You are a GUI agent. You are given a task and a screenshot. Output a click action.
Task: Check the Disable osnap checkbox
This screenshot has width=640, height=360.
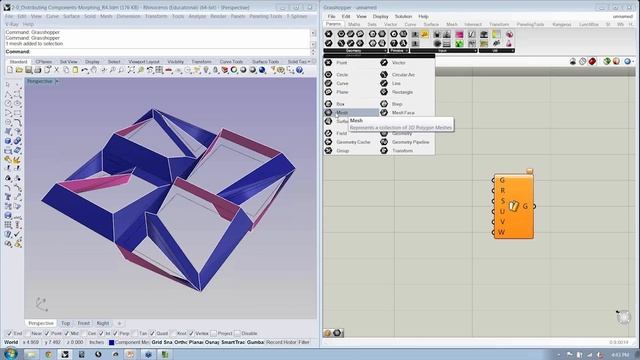point(237,333)
